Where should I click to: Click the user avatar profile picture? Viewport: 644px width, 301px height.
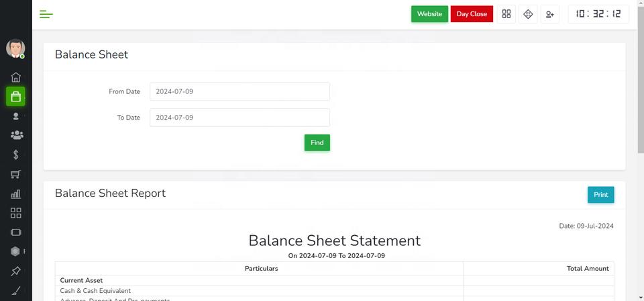click(15, 48)
